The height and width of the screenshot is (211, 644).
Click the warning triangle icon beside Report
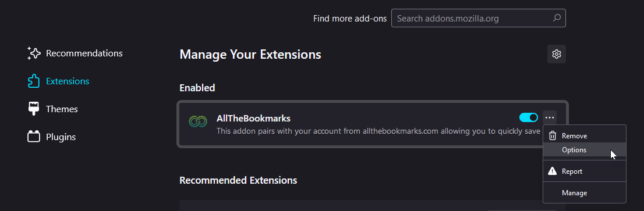click(553, 171)
